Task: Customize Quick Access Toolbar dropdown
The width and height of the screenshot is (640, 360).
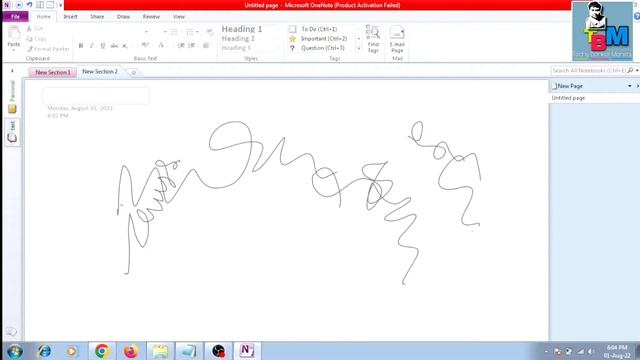Action: (x=60, y=5)
